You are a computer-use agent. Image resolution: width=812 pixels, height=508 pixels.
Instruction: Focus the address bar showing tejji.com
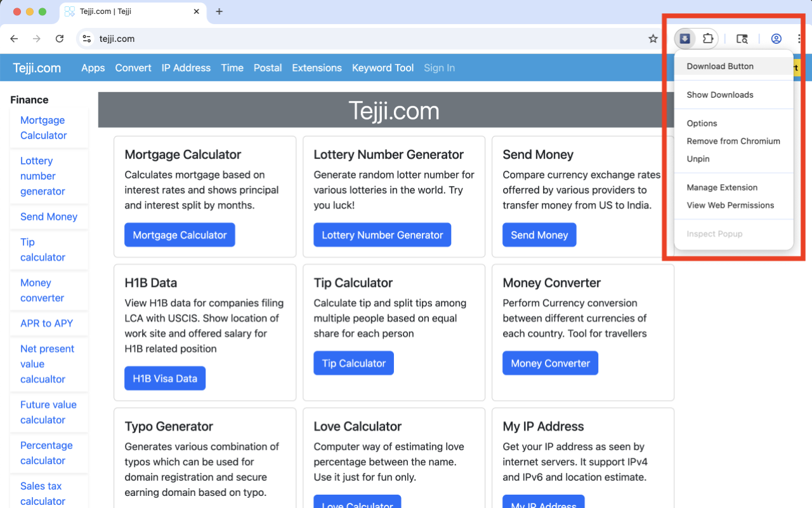[368, 39]
